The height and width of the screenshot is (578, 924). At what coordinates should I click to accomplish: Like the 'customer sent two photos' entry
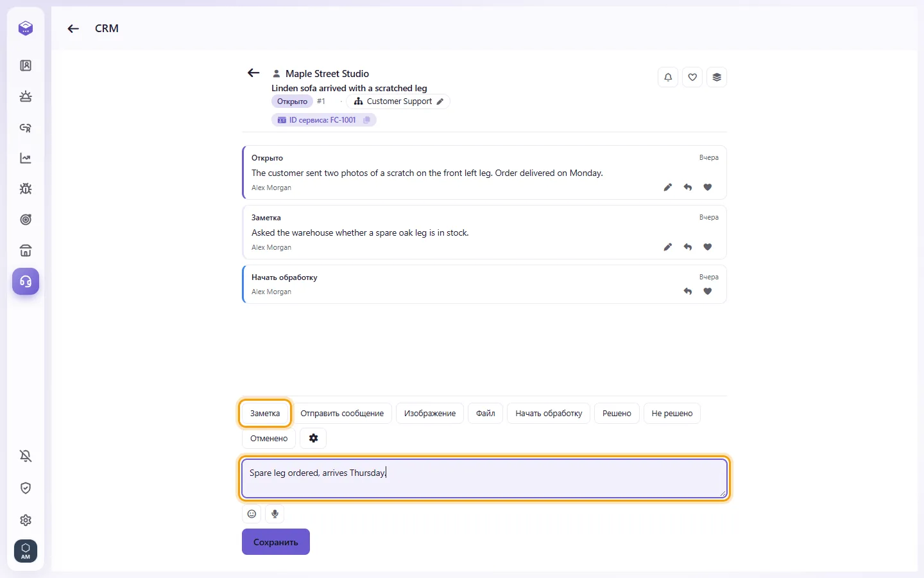pos(708,188)
